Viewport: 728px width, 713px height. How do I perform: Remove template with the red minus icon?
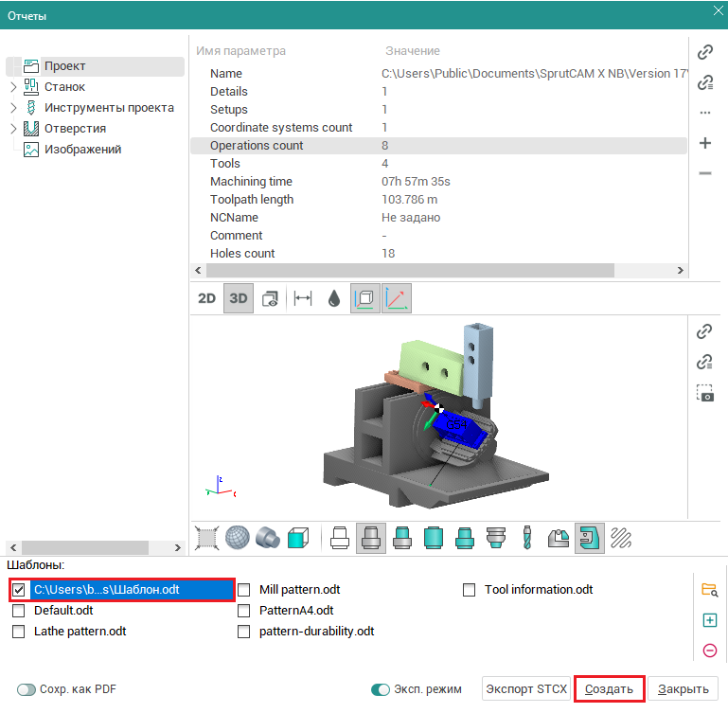(x=709, y=651)
